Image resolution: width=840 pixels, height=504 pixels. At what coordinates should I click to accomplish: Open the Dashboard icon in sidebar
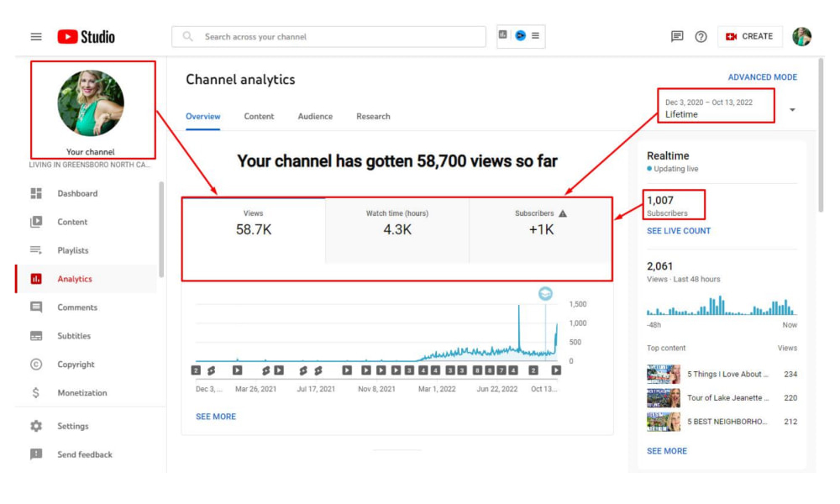tap(36, 193)
